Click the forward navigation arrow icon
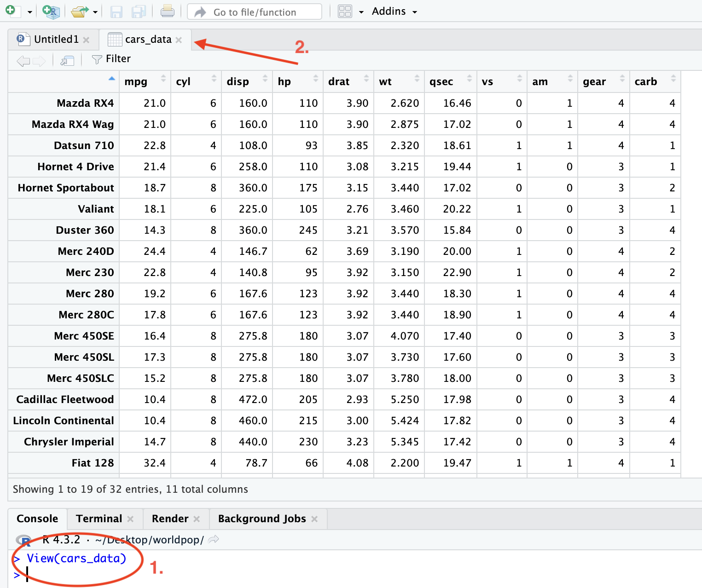The image size is (702, 588). click(39, 60)
